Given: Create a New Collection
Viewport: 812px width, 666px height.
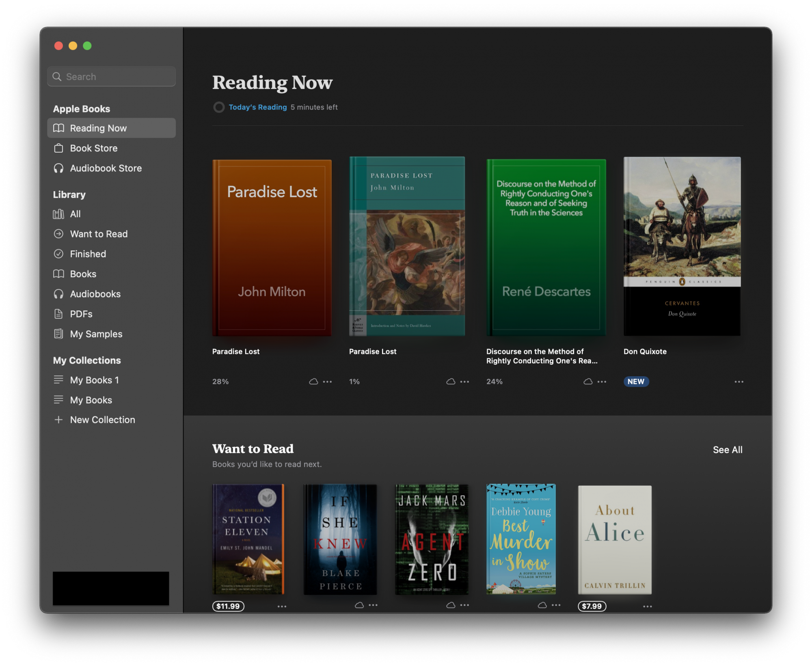Looking at the screenshot, I should (111, 419).
